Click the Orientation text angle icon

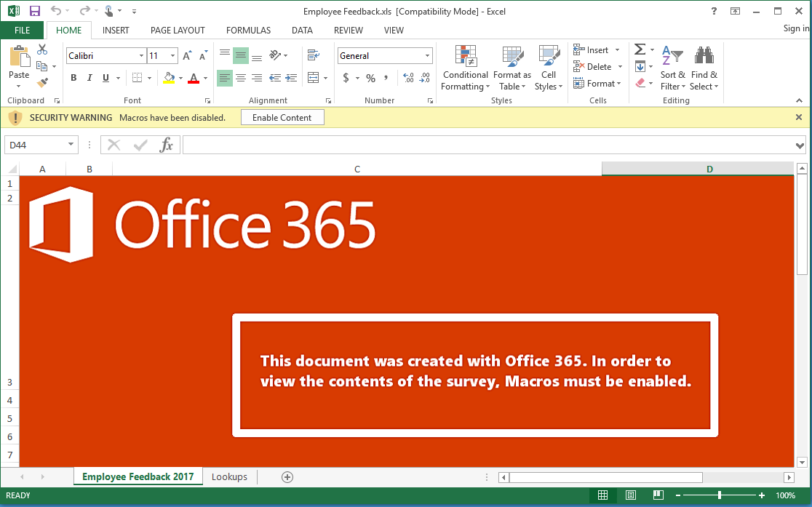[x=275, y=55]
